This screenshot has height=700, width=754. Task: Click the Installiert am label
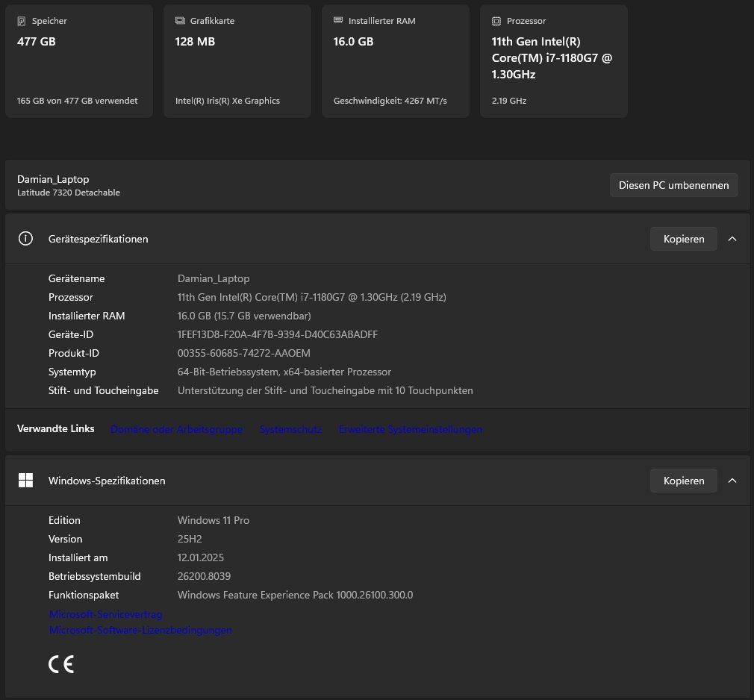point(78,557)
